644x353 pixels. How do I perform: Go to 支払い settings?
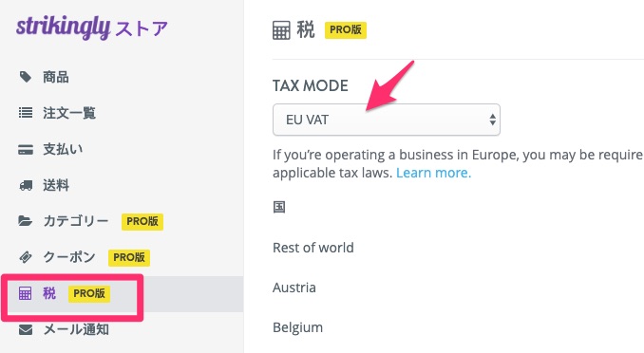(x=63, y=149)
